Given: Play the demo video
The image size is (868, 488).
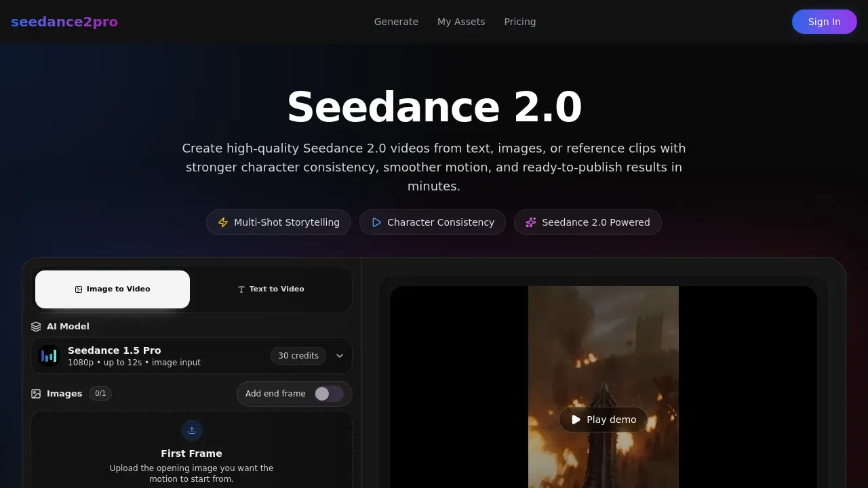Looking at the screenshot, I should tap(603, 420).
